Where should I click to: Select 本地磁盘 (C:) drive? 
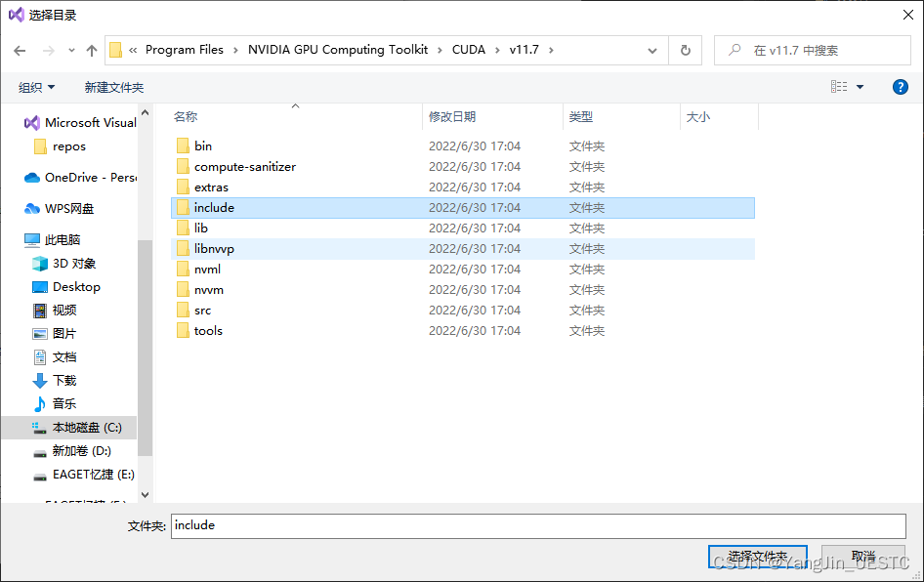(69, 428)
